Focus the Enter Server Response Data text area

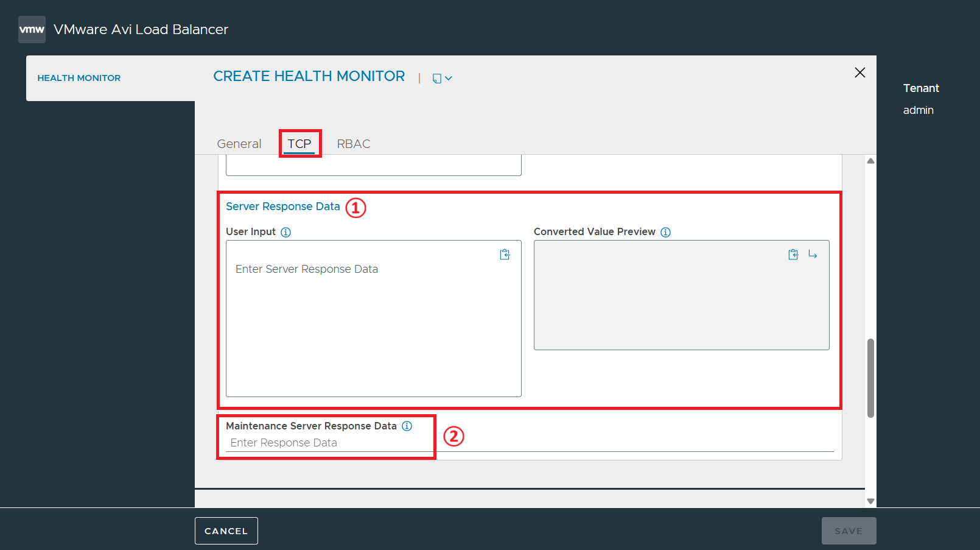[374, 319]
